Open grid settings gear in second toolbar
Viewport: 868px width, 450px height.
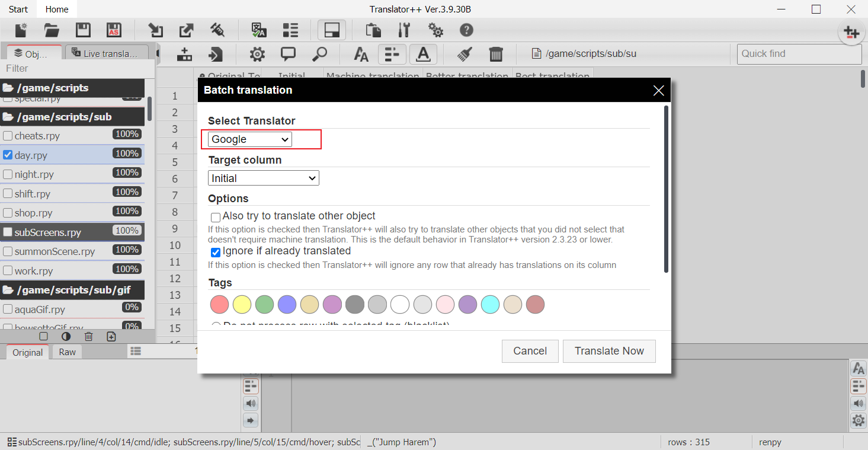click(257, 55)
